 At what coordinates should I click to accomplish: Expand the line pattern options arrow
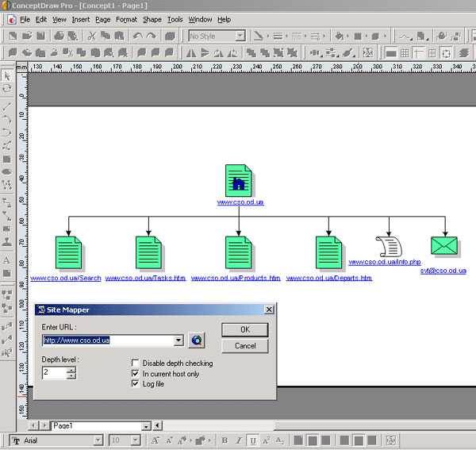pyautogui.click(x=305, y=37)
